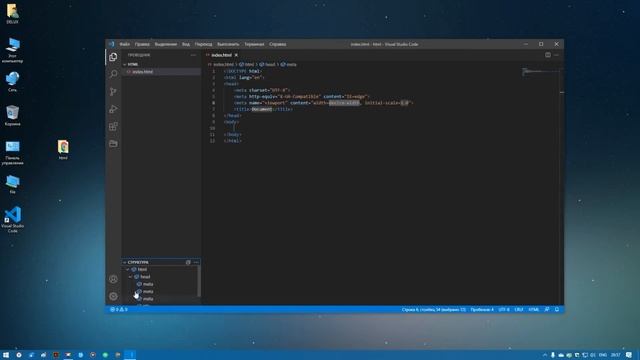The image size is (640, 360).
Task: Click the CRLF line ending indicator
Action: pyautogui.click(x=519, y=309)
